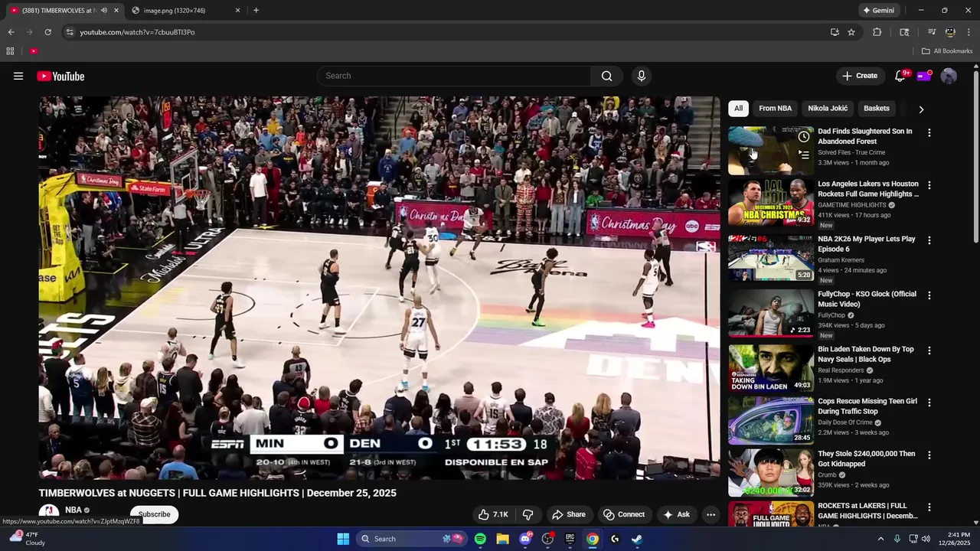The image size is (980, 551).
Task: Open YouTube notifications bell
Action: (900, 76)
